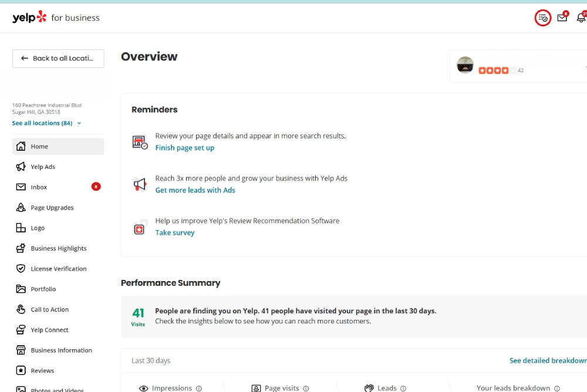Open the Business Highlights menu item
The image size is (587, 392).
[x=58, y=248]
